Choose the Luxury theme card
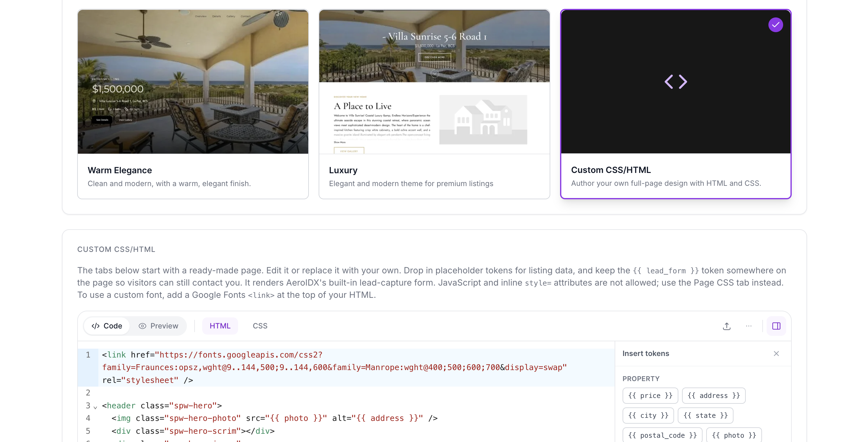Viewport: 868px width, 442px height. [x=434, y=104]
